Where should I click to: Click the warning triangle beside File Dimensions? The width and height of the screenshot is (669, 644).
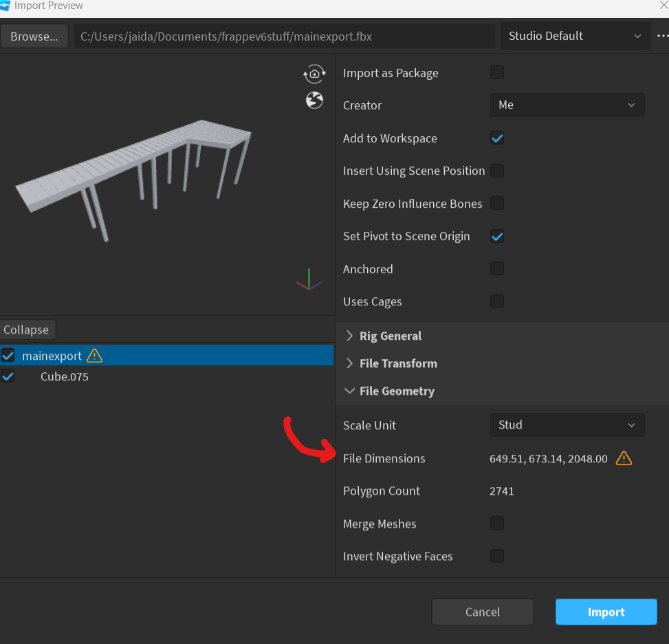[x=624, y=458]
